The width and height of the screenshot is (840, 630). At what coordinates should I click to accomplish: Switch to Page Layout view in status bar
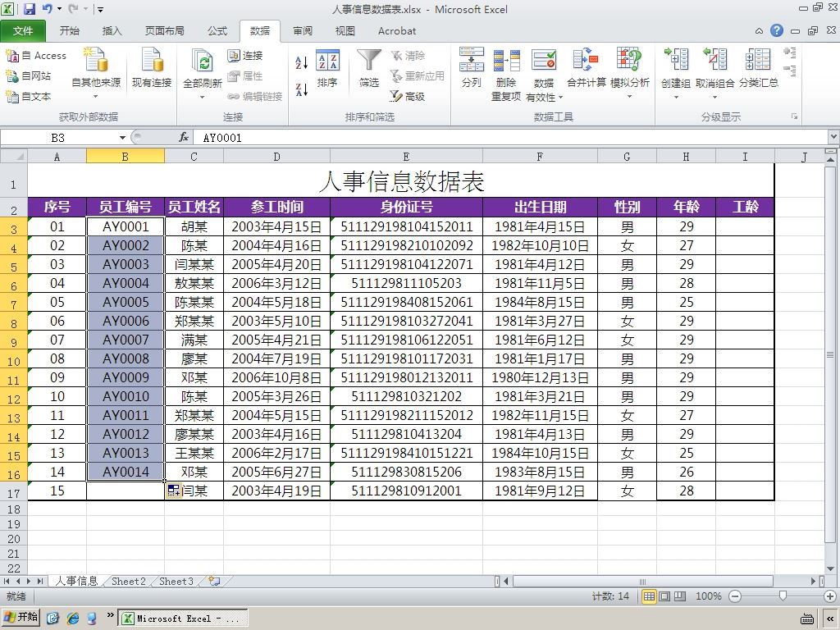(x=664, y=596)
